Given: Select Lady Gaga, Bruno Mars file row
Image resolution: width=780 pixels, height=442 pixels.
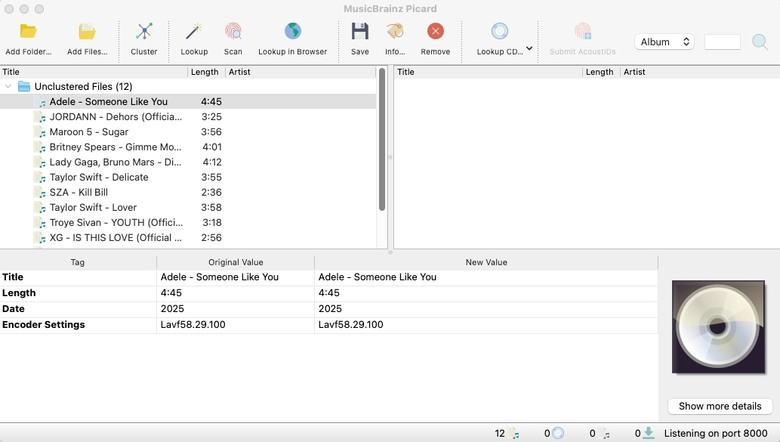Looking at the screenshot, I should point(188,162).
